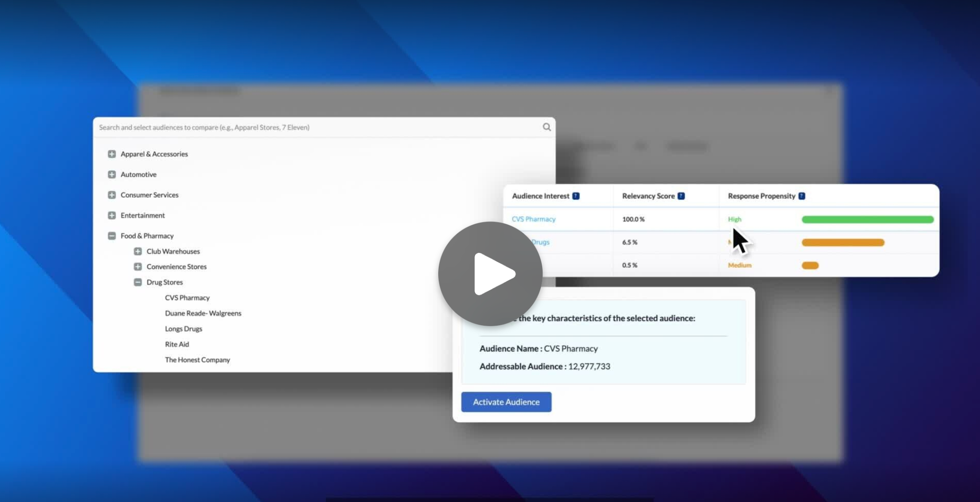Image resolution: width=980 pixels, height=502 pixels.
Task: Select the Rite Aid audience
Action: click(x=177, y=344)
